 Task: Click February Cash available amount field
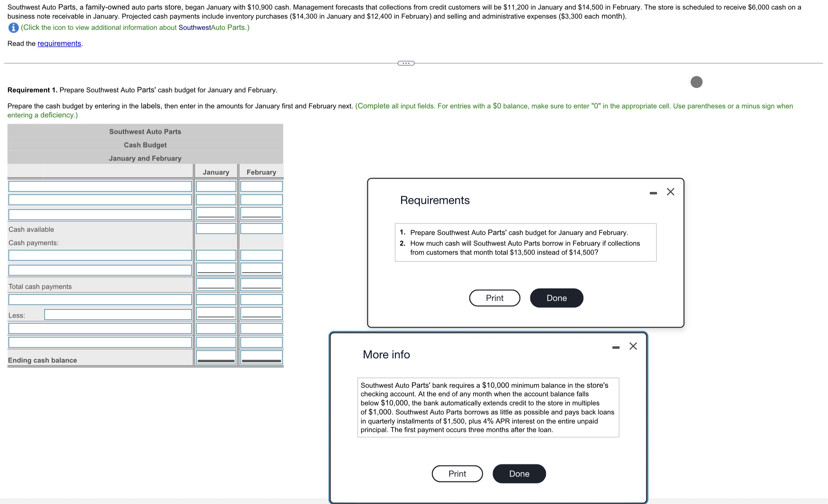261,229
